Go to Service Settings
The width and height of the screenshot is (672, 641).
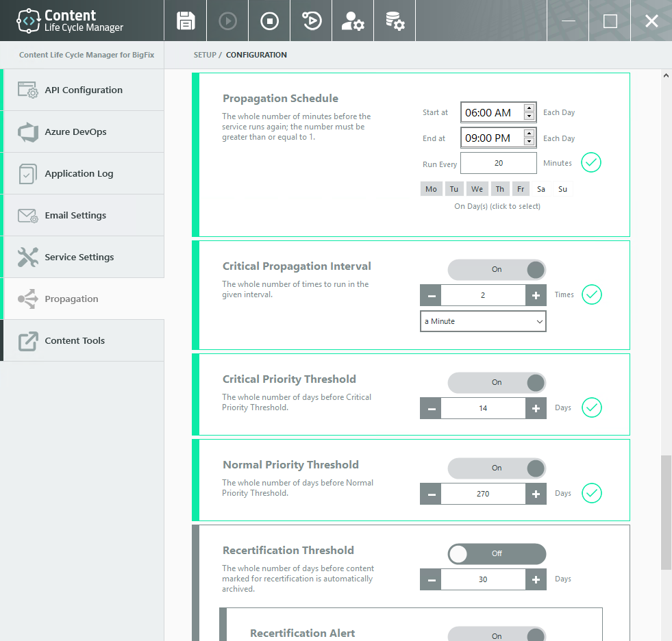tap(84, 257)
